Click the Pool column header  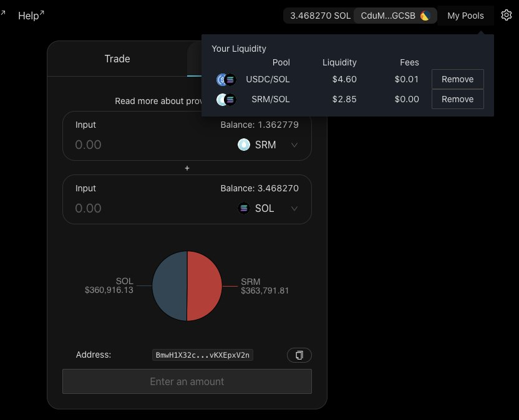coord(281,62)
